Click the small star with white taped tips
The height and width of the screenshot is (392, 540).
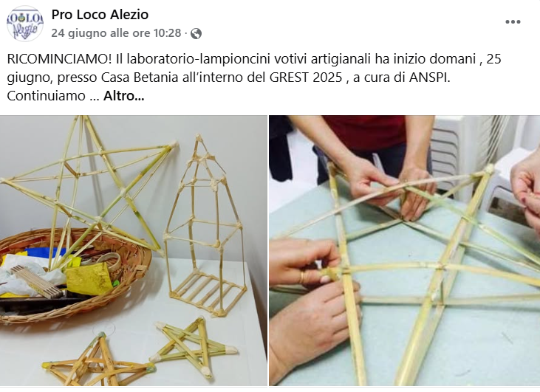pos(194,347)
